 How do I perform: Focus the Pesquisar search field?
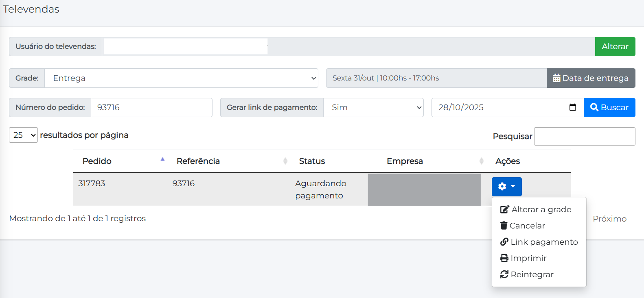584,136
